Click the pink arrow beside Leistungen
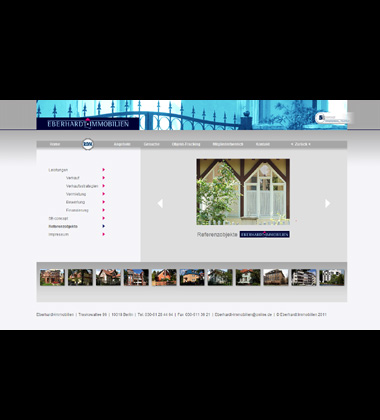The height and width of the screenshot is (420, 380). [x=104, y=170]
